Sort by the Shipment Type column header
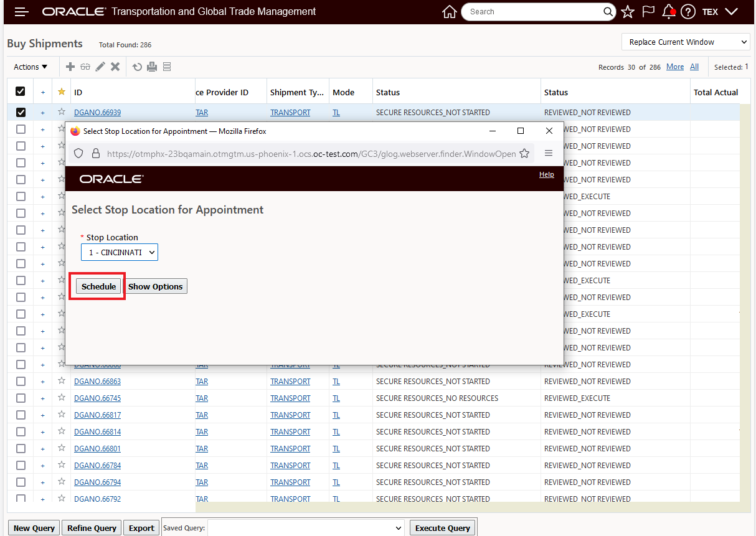The width and height of the screenshot is (756, 536). (x=297, y=92)
